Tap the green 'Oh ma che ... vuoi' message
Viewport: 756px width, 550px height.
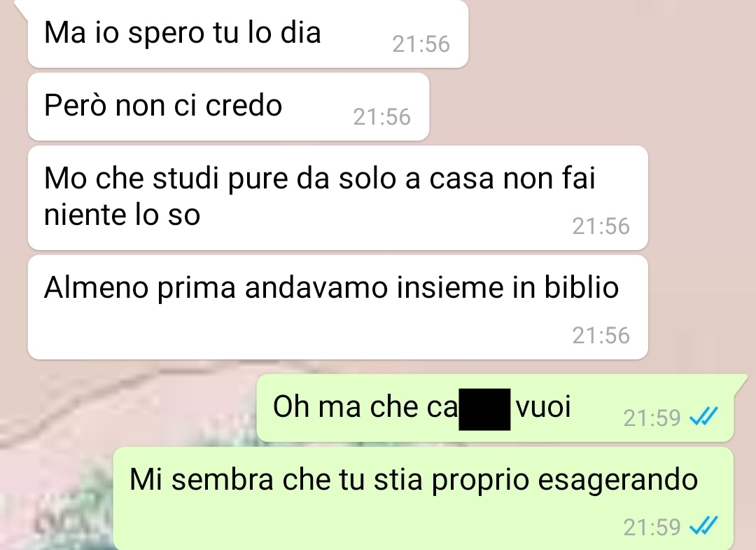coord(495,408)
